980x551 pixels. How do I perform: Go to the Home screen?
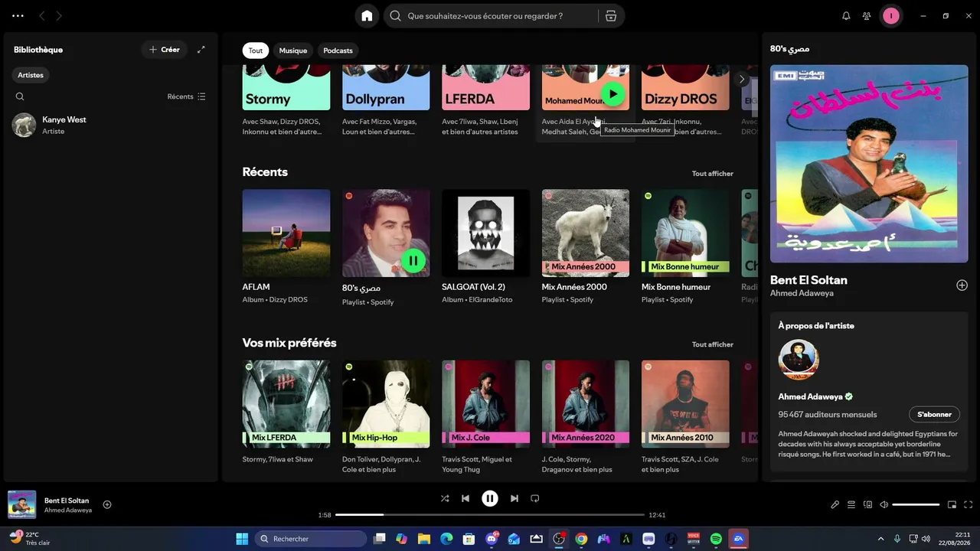367,16
